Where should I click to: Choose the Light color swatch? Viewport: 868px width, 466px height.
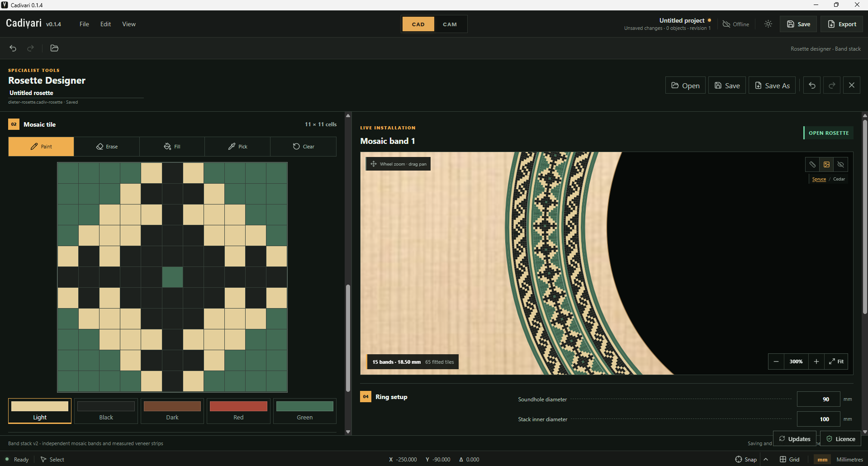(x=40, y=411)
